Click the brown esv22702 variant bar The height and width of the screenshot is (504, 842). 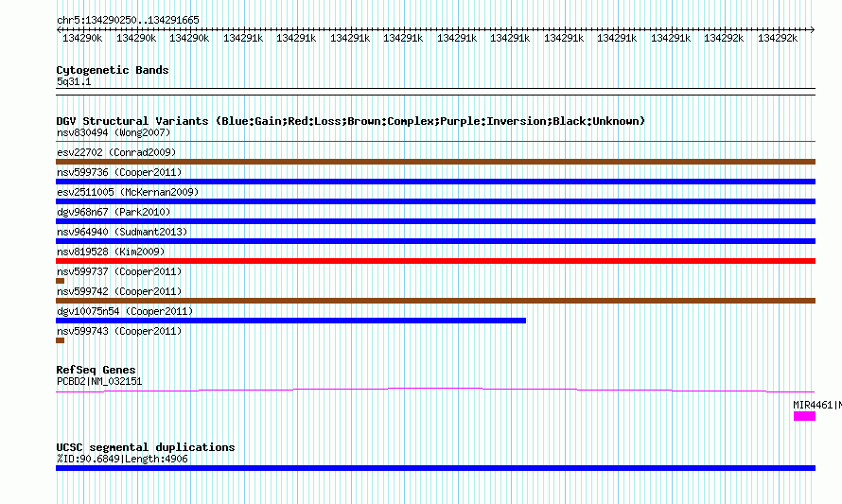pos(435,162)
